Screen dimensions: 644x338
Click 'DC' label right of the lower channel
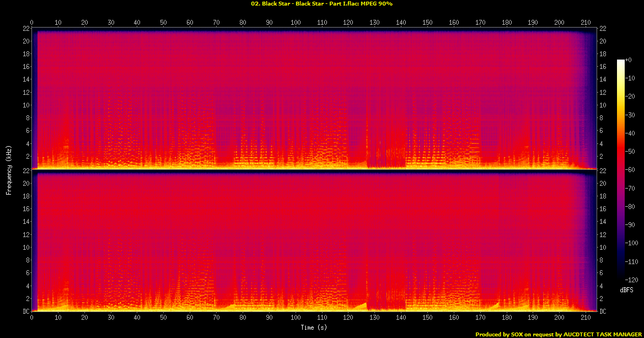click(x=603, y=312)
